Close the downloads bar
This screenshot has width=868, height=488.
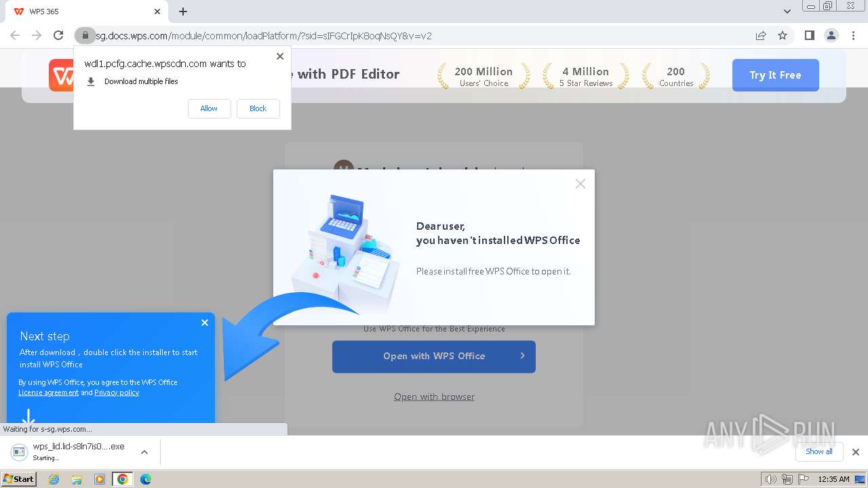point(856,452)
